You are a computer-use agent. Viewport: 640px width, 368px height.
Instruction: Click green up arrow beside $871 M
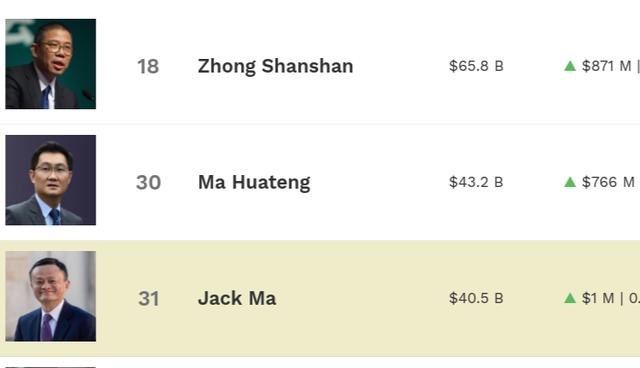pos(570,66)
